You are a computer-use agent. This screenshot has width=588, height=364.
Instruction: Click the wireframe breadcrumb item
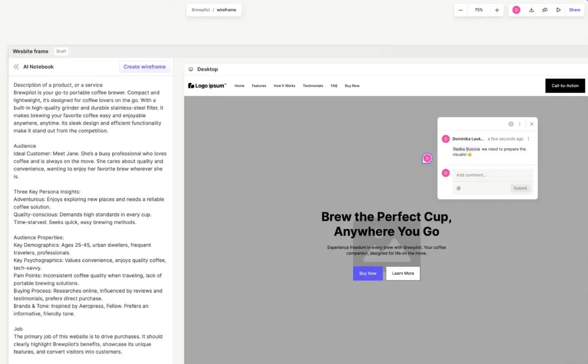pyautogui.click(x=227, y=10)
